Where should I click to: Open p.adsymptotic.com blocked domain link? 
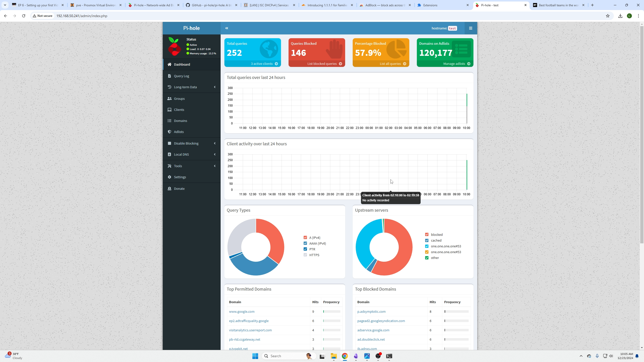(371, 311)
